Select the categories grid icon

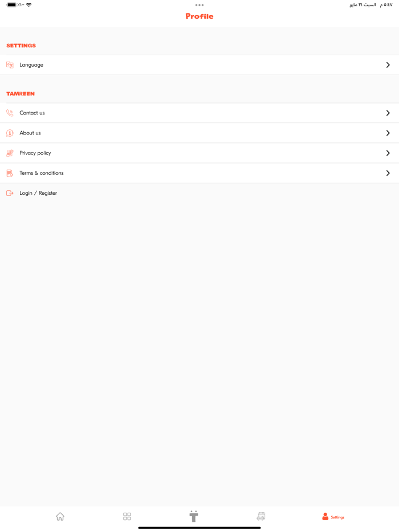click(127, 516)
